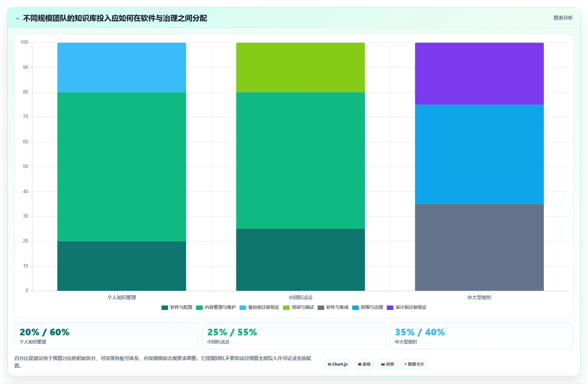Click the 中大型组织 caption in the third stat card
Viewport: 588px width, 384px height.
coord(406,342)
